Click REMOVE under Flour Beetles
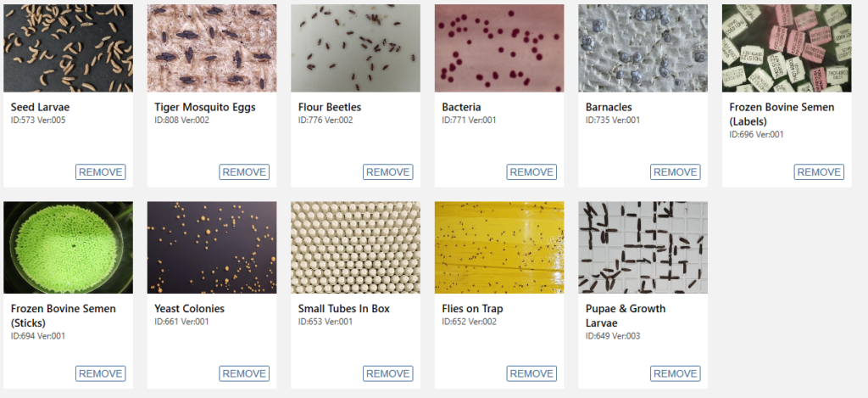Screen dimensions: 868x398 [388, 171]
